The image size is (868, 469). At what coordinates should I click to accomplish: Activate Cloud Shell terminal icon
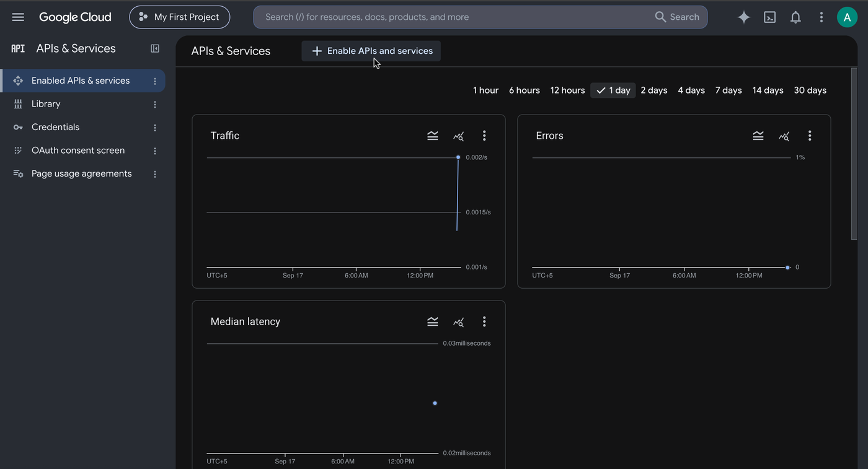(x=769, y=17)
